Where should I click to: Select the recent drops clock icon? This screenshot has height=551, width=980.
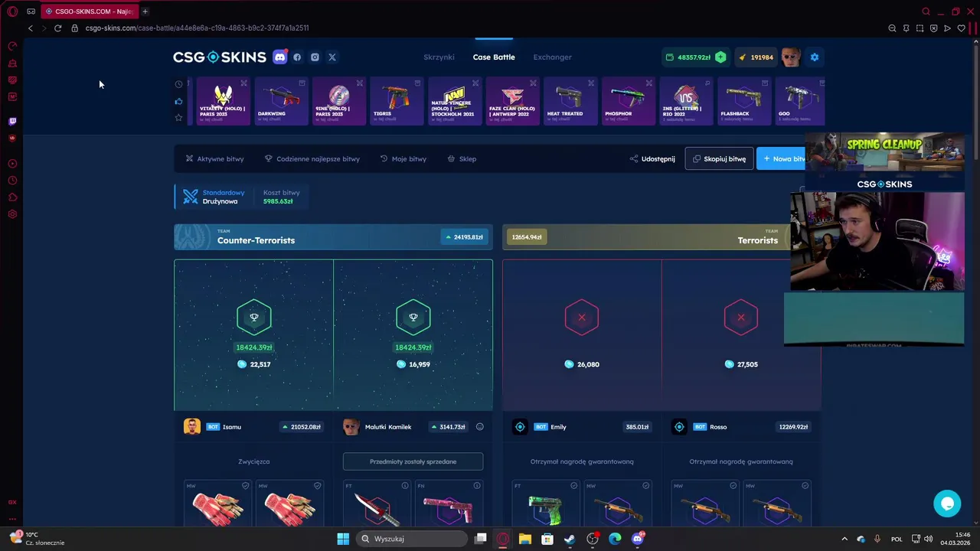[x=178, y=84]
